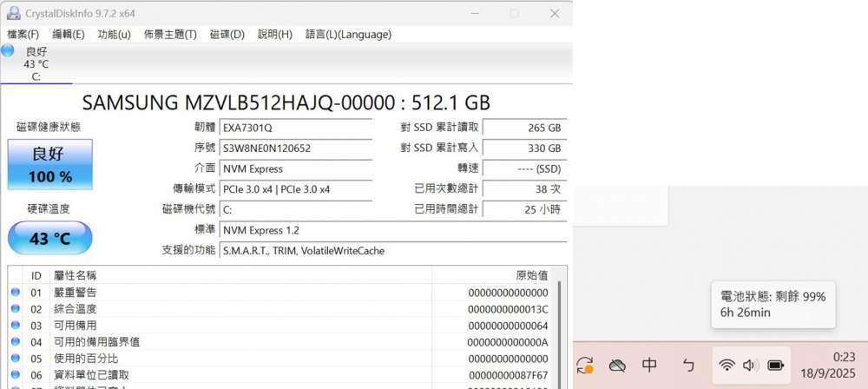Viewport: 868px width, 389px height.
Task: Click the 43 °C temperature indicator button
Action: [x=49, y=238]
